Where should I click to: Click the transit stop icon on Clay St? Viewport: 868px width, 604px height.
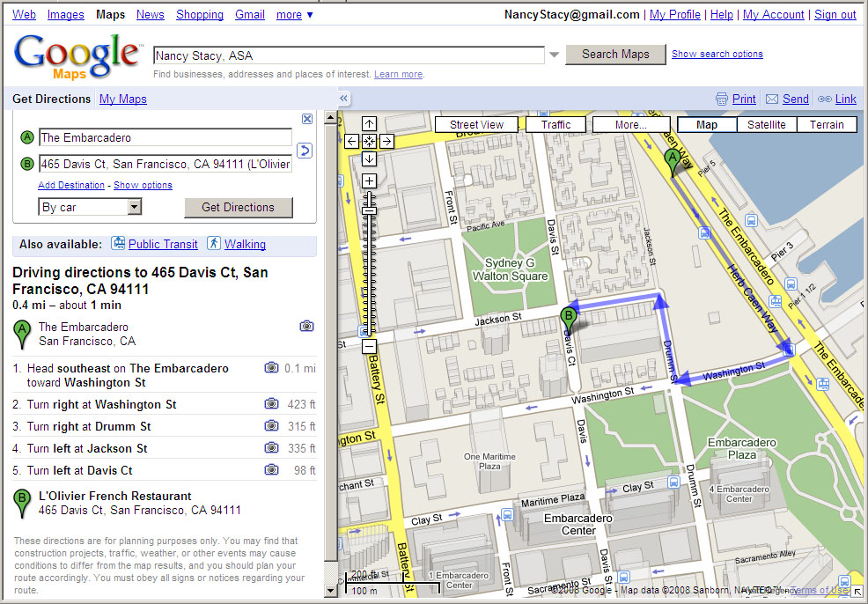(673, 482)
